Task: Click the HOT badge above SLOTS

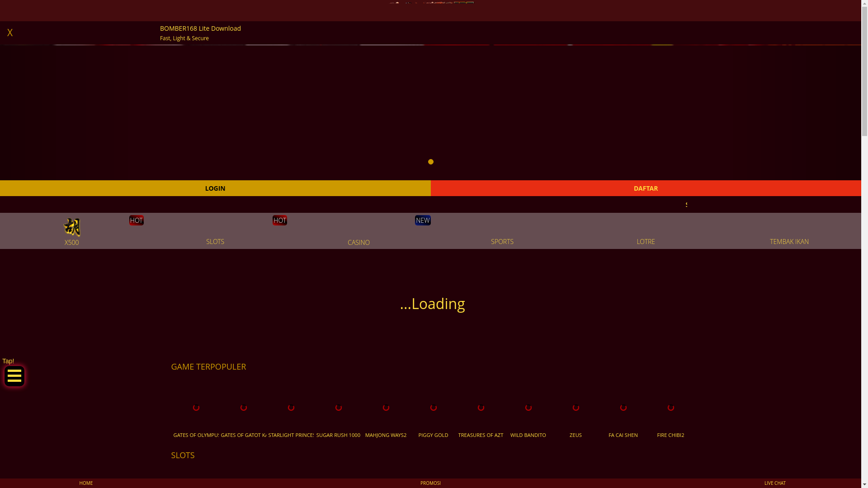Action: pyautogui.click(x=137, y=220)
